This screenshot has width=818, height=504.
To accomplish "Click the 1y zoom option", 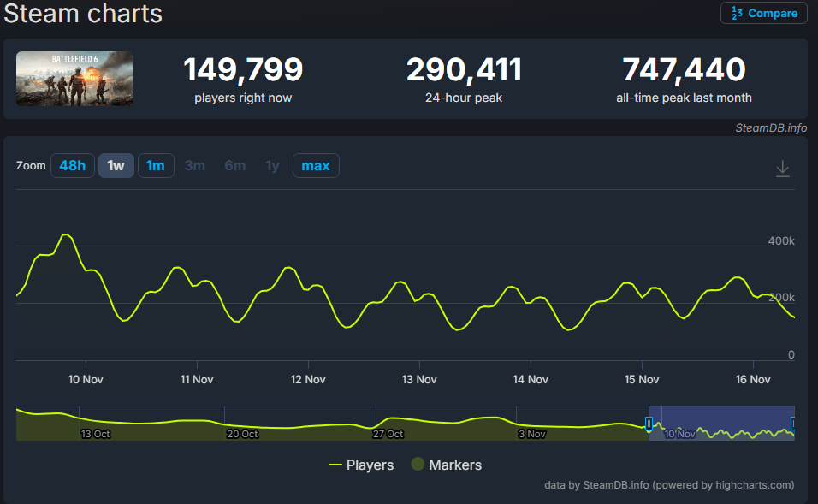I will (x=272, y=165).
